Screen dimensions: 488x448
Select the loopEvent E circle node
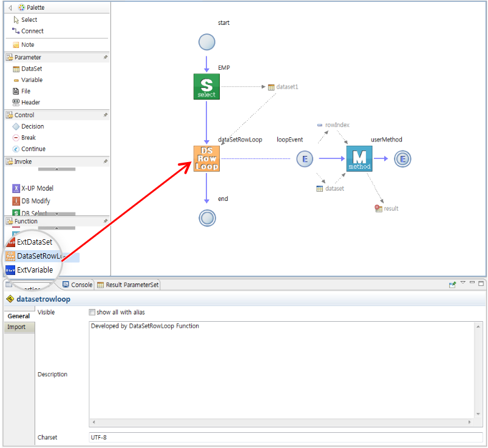(304, 159)
